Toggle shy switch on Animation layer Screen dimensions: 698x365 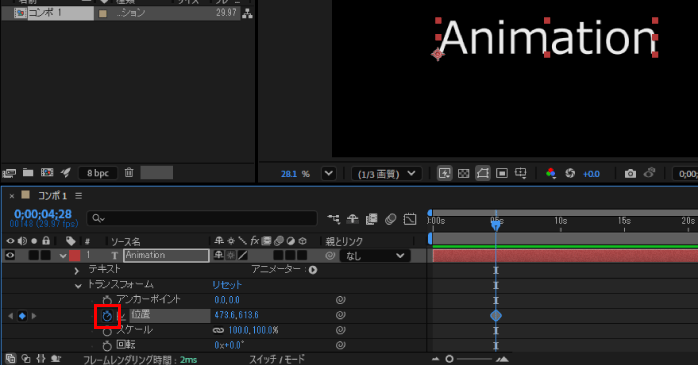219,256
